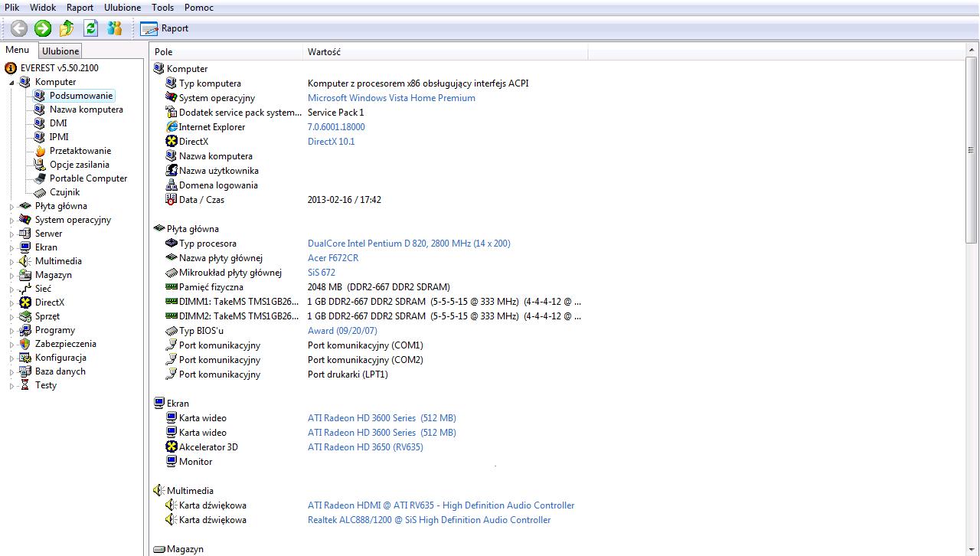This screenshot has width=980, height=556.
Task: Open the Ulubione menu in menu bar
Action: pos(122,8)
